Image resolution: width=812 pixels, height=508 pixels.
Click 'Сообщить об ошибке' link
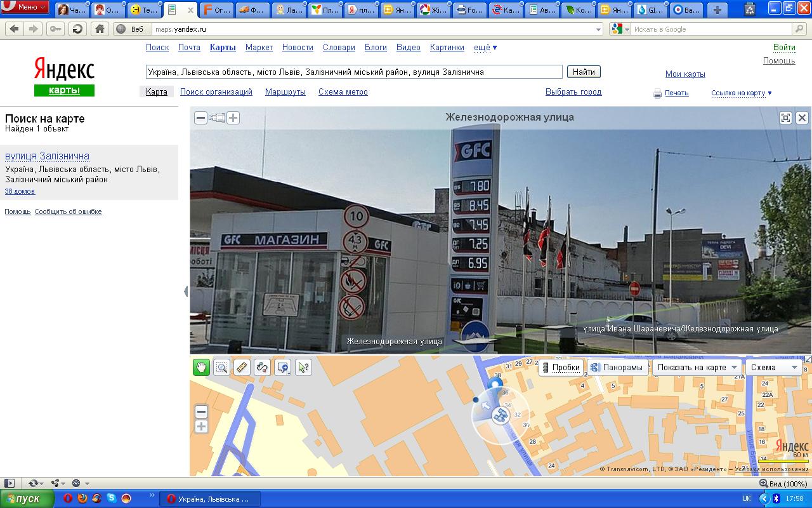[x=68, y=211]
